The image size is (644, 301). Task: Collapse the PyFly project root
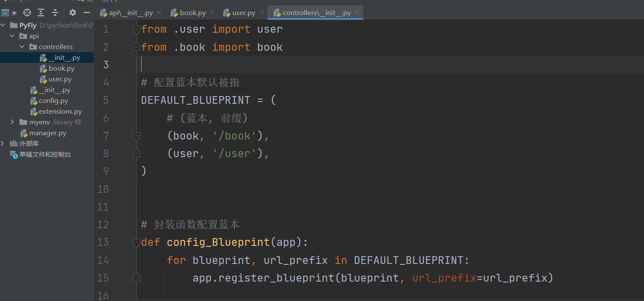3,25
